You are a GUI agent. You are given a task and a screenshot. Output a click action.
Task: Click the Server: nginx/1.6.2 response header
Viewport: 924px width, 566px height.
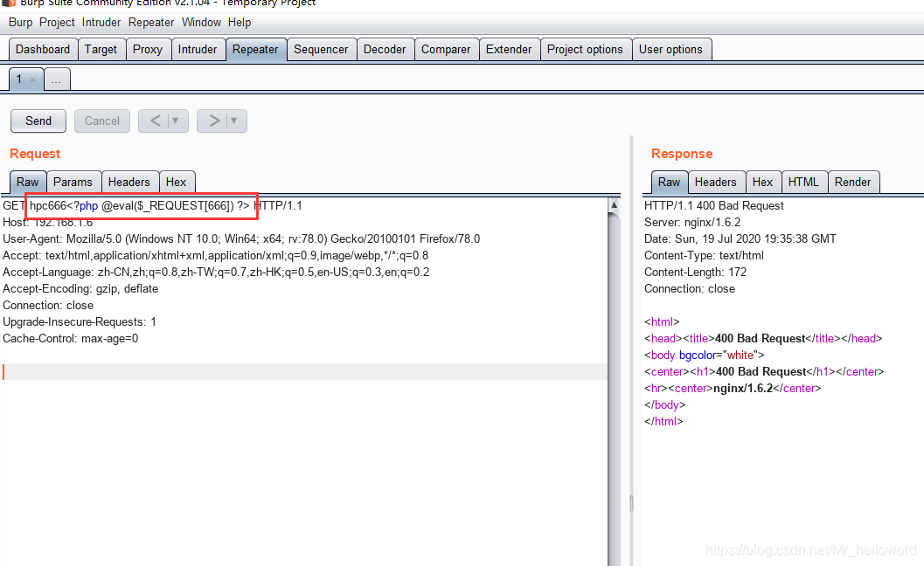click(x=692, y=223)
